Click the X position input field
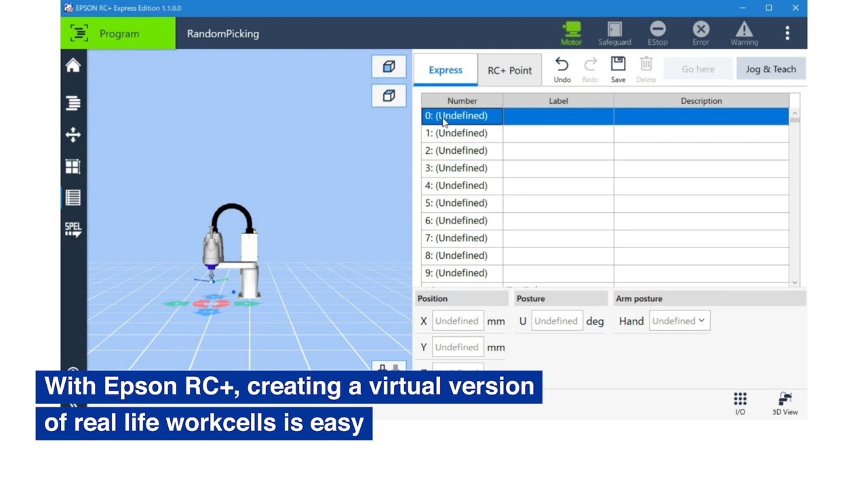 (x=457, y=321)
